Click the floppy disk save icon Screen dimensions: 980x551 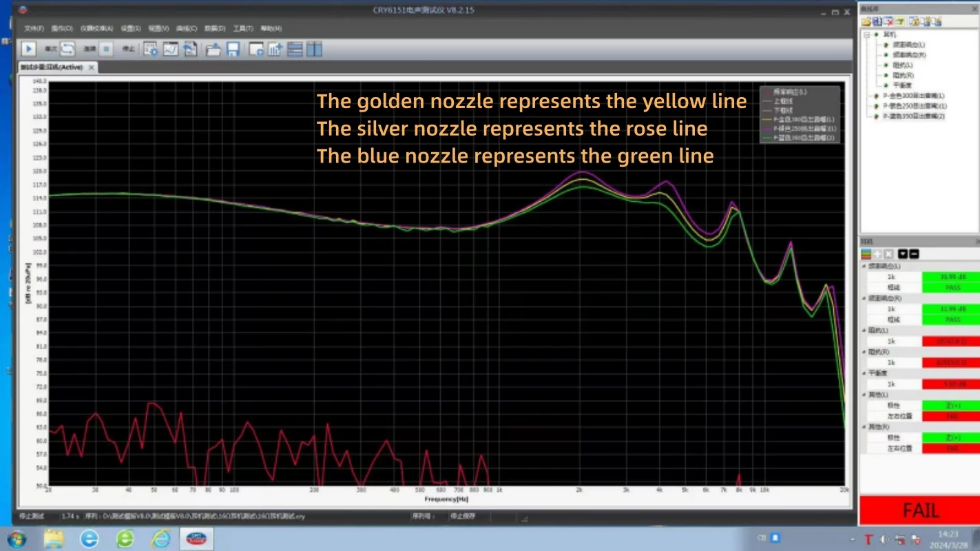coord(233,49)
